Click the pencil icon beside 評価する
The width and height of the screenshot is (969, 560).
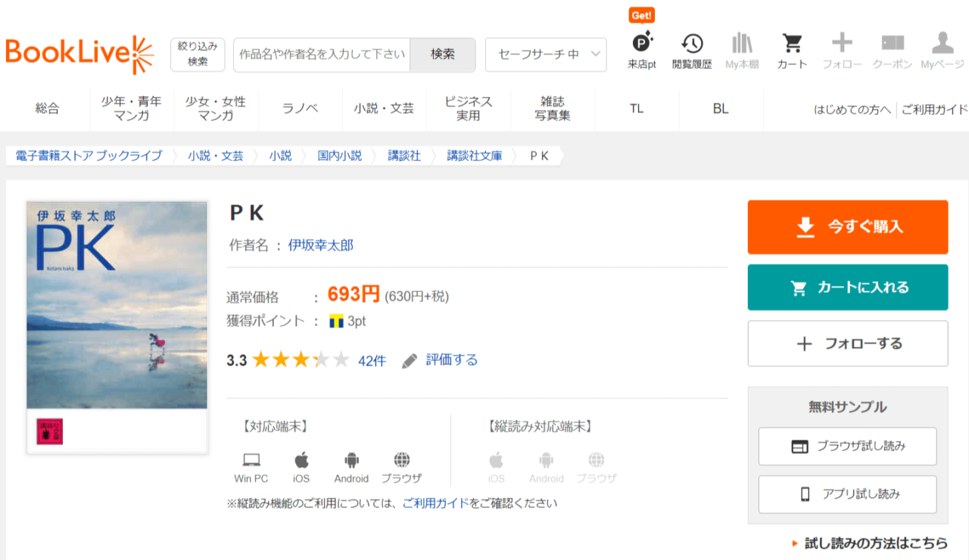[410, 361]
